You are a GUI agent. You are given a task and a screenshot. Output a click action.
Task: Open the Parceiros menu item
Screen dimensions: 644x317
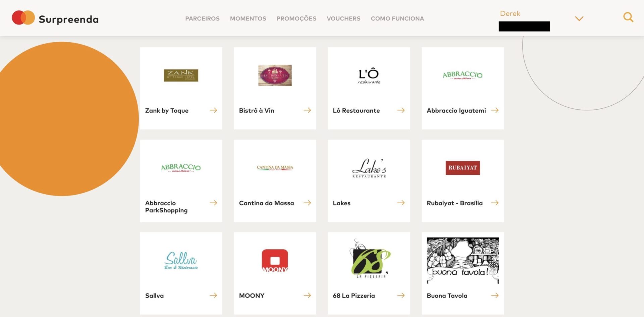[202, 19]
